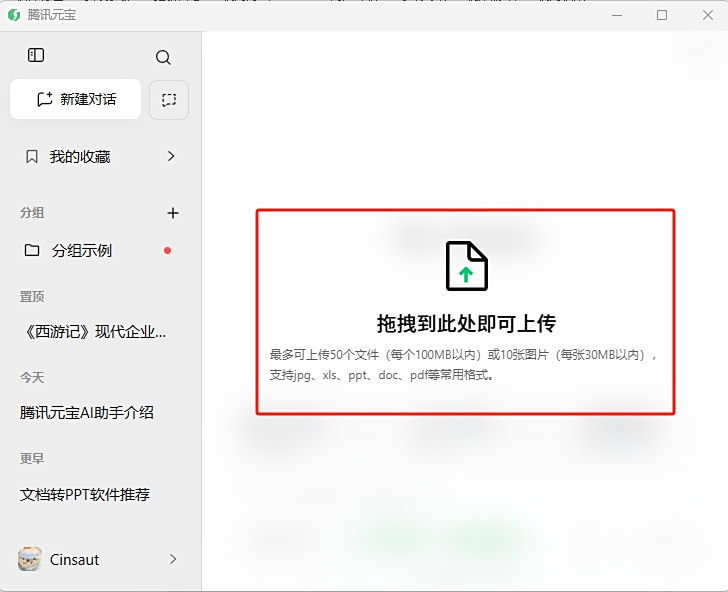Click the bookmark icon beside 我的收藏
The image size is (728, 592).
click(32, 156)
